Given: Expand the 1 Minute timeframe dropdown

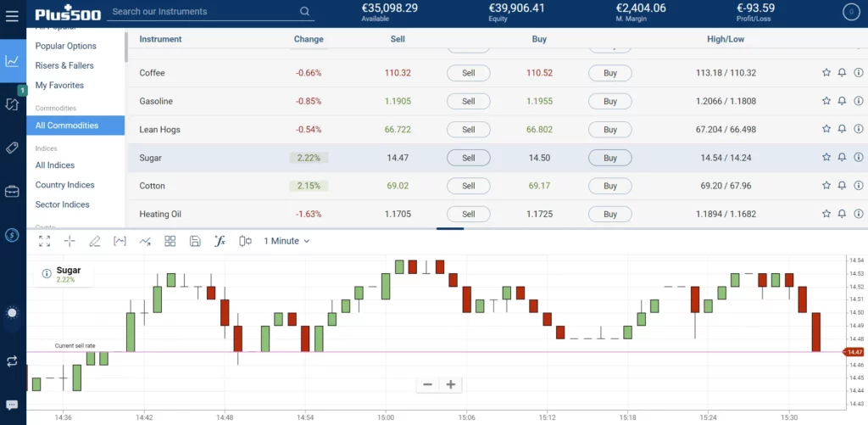Looking at the screenshot, I should click(287, 241).
